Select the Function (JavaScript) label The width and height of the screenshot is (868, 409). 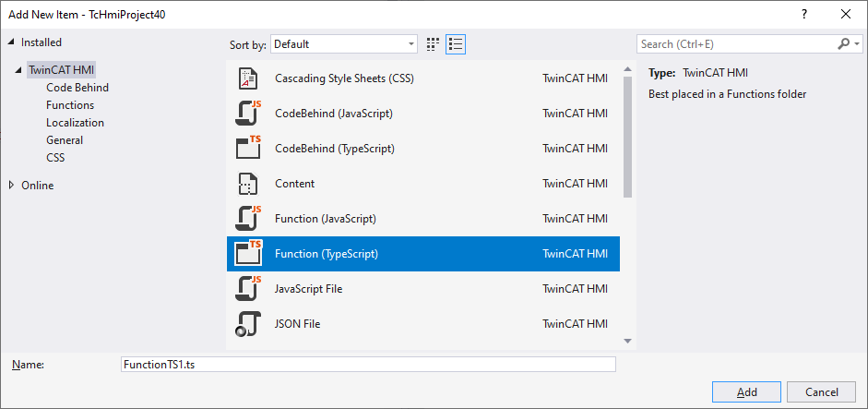(x=326, y=219)
